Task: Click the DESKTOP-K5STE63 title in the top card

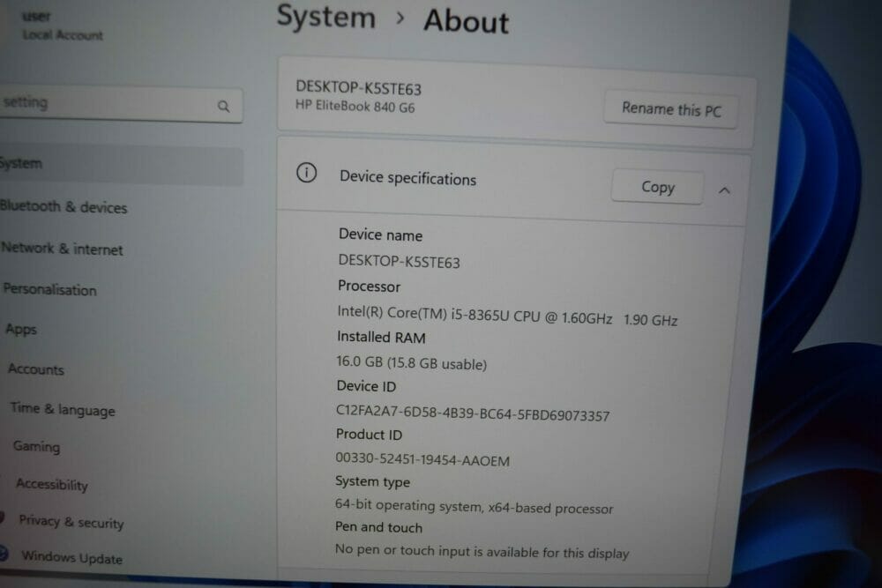Action: point(358,87)
